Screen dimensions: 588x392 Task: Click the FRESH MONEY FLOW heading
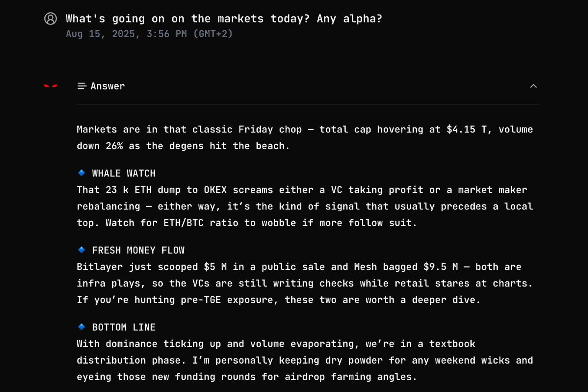click(138, 250)
